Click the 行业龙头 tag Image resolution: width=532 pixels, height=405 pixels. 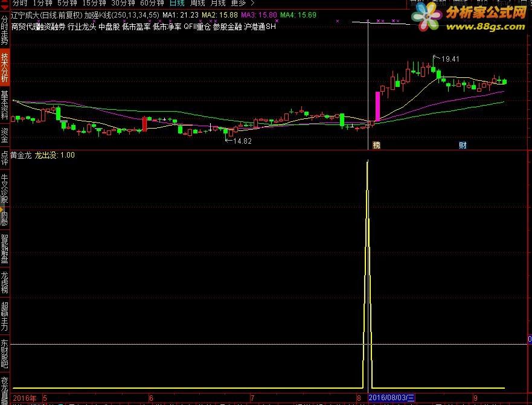click(82, 27)
